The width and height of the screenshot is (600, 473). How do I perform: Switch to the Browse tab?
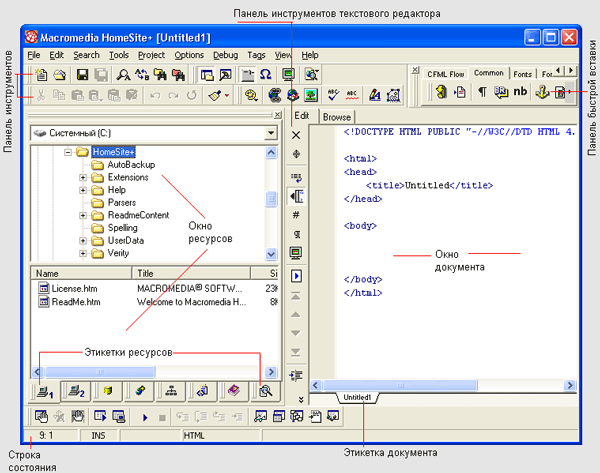coord(337,117)
